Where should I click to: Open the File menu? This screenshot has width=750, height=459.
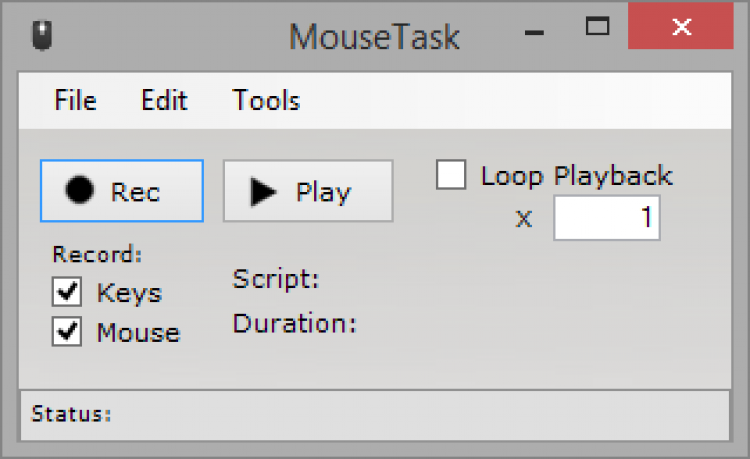coord(76,100)
